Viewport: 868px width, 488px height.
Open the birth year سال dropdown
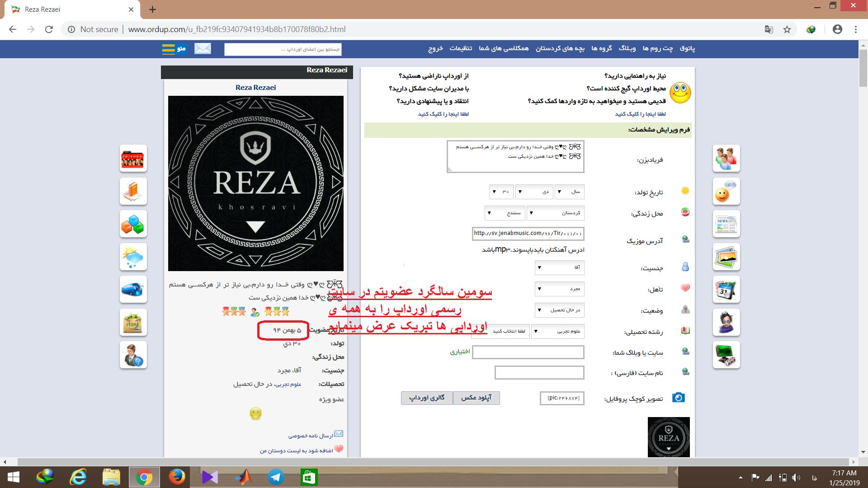[570, 192]
